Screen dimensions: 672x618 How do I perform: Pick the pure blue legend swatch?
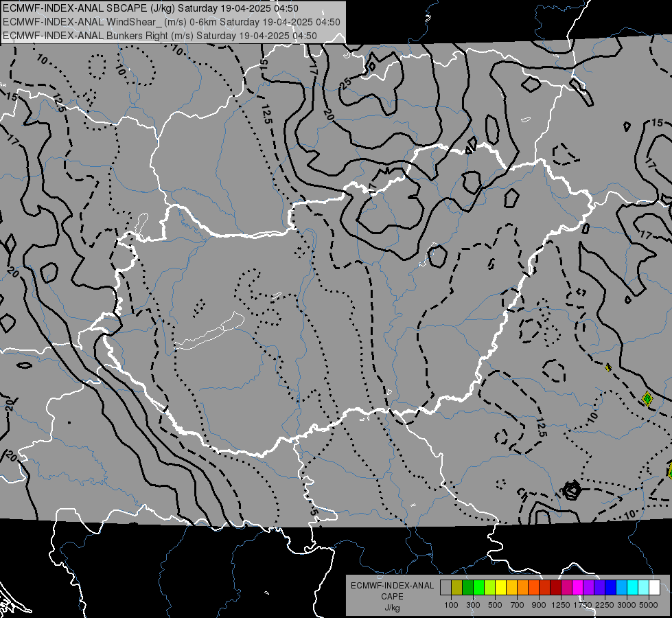(x=611, y=588)
